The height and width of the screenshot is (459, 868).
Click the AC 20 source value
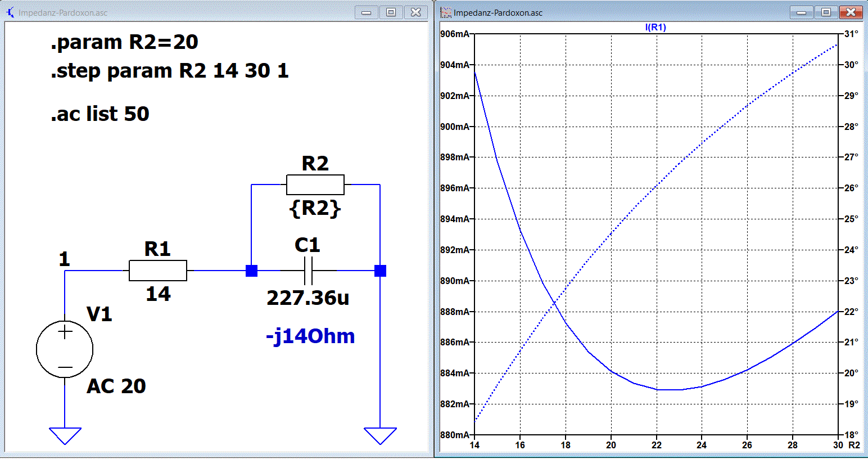(116, 386)
